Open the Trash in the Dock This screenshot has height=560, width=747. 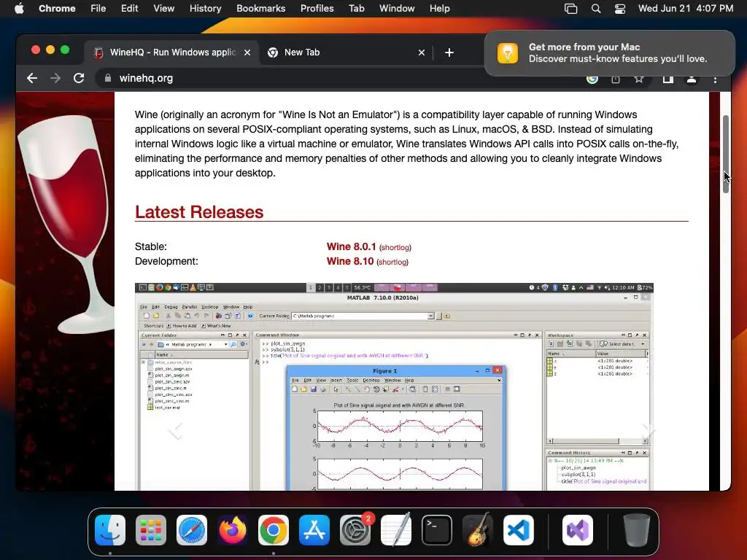coord(636,530)
